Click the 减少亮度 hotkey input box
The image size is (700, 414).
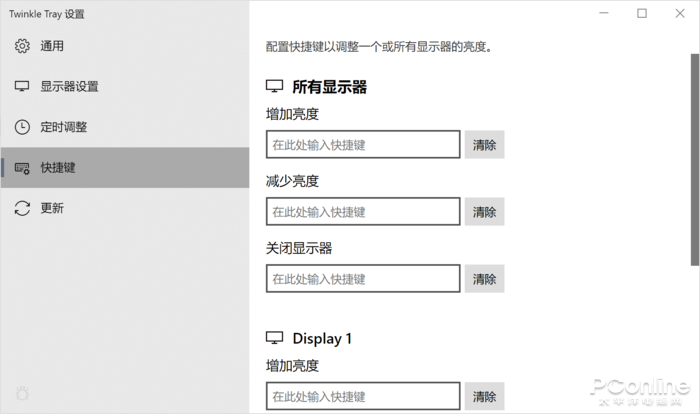[363, 212]
